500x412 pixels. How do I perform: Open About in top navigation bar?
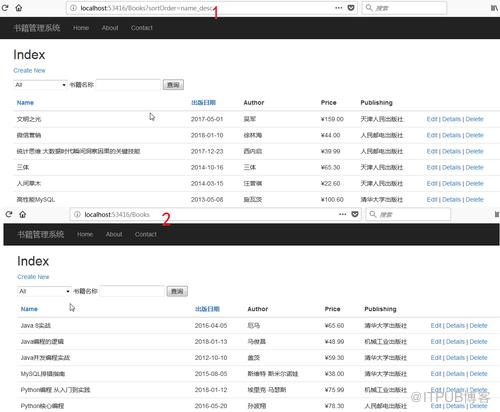point(110,28)
